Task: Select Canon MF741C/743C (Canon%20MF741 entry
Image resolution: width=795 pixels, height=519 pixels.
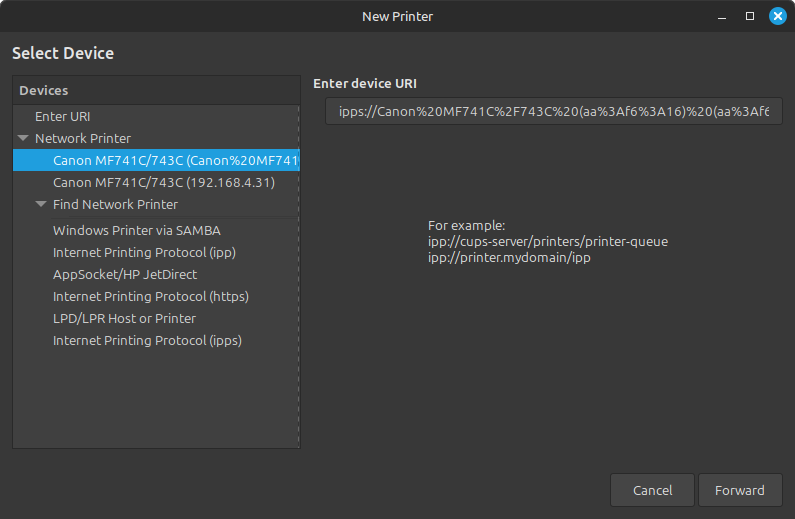Action: (156, 160)
